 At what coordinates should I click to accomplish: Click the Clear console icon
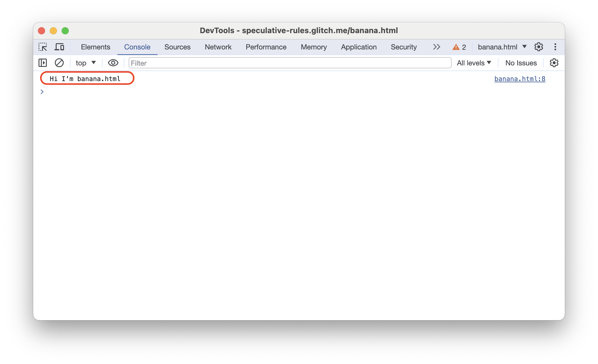tap(58, 63)
